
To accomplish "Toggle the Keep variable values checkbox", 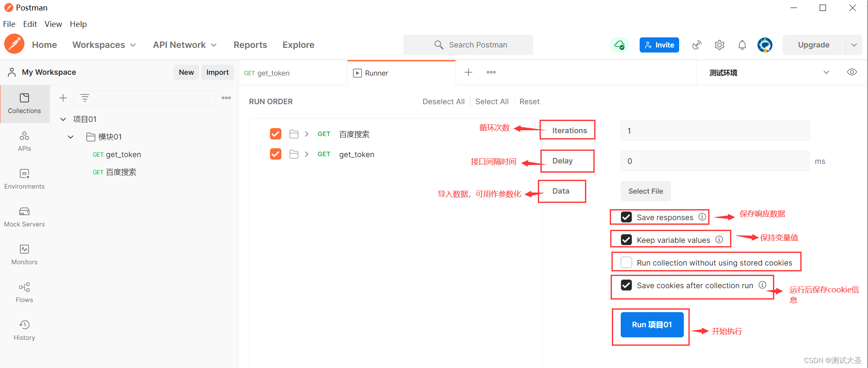I will (626, 240).
